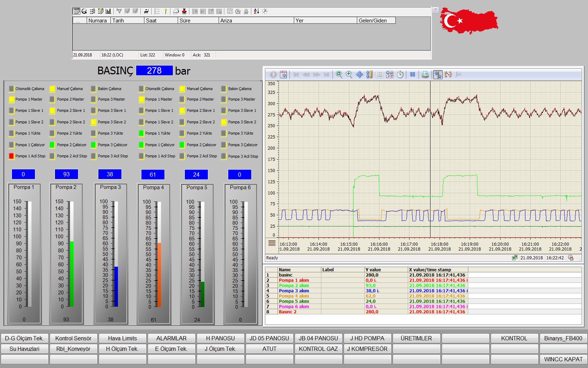Click the green Pompa 1 Yükte indicator
This screenshot has height=368, width=588.
pyautogui.click(x=141, y=133)
